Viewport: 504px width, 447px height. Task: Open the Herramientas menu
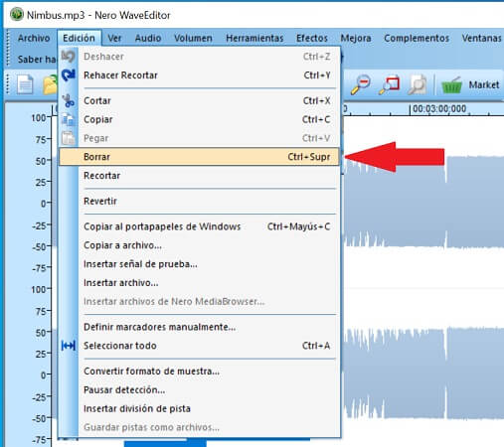(254, 38)
